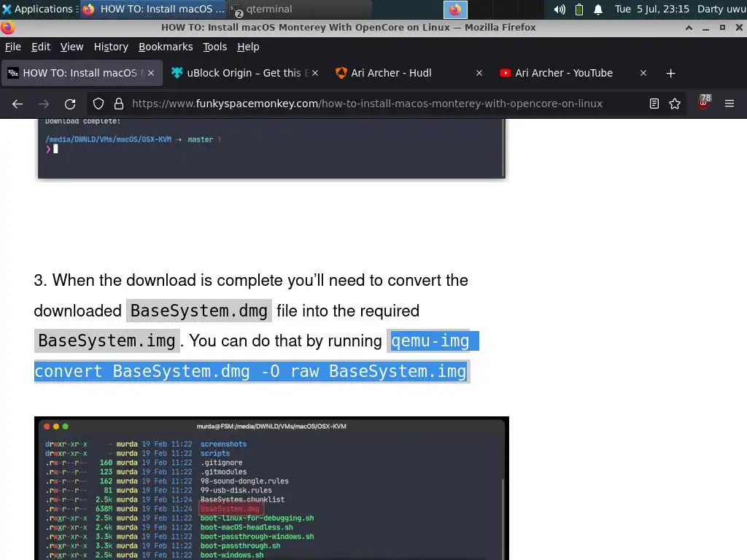Reload the current page
The image size is (747, 560).
tap(70, 104)
